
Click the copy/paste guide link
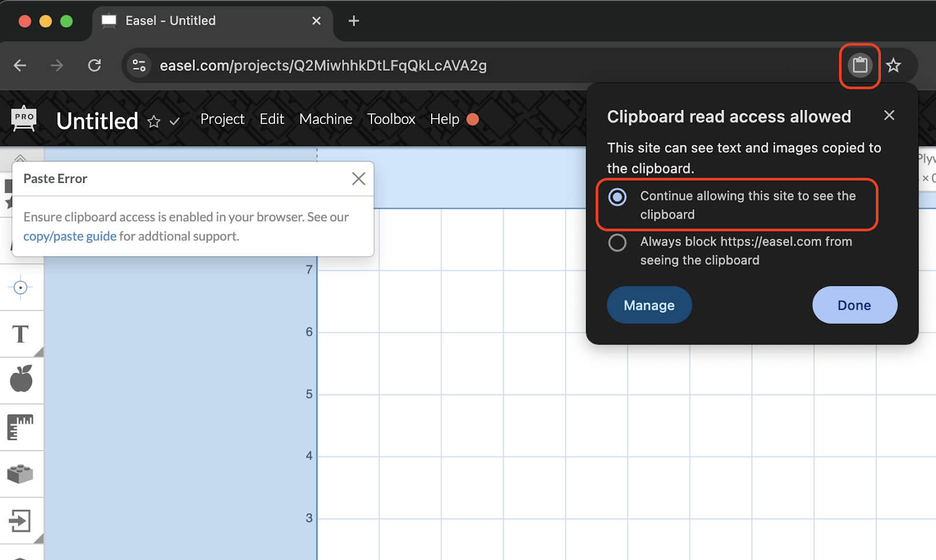click(x=69, y=236)
